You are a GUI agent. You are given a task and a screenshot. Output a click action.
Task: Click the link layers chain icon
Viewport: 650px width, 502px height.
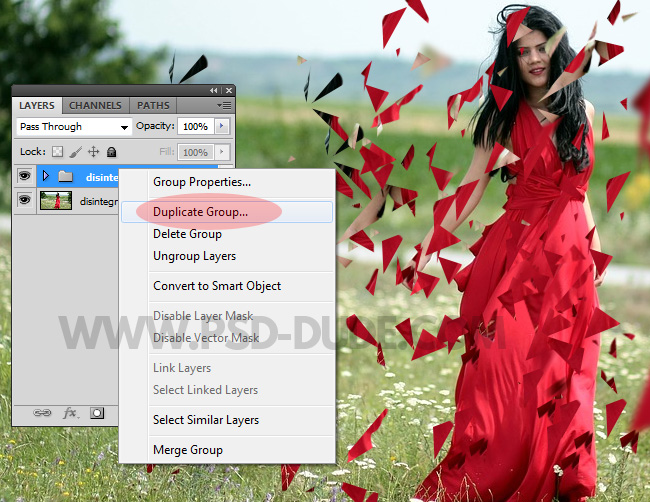42,413
